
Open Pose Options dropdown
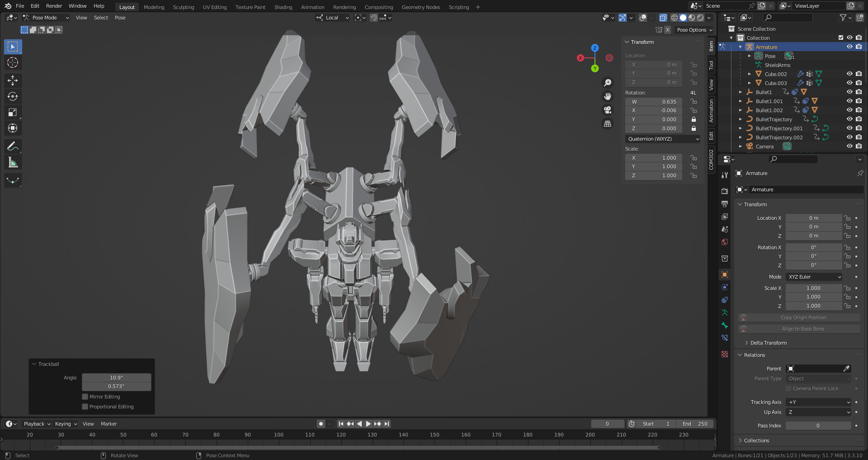pyautogui.click(x=694, y=30)
